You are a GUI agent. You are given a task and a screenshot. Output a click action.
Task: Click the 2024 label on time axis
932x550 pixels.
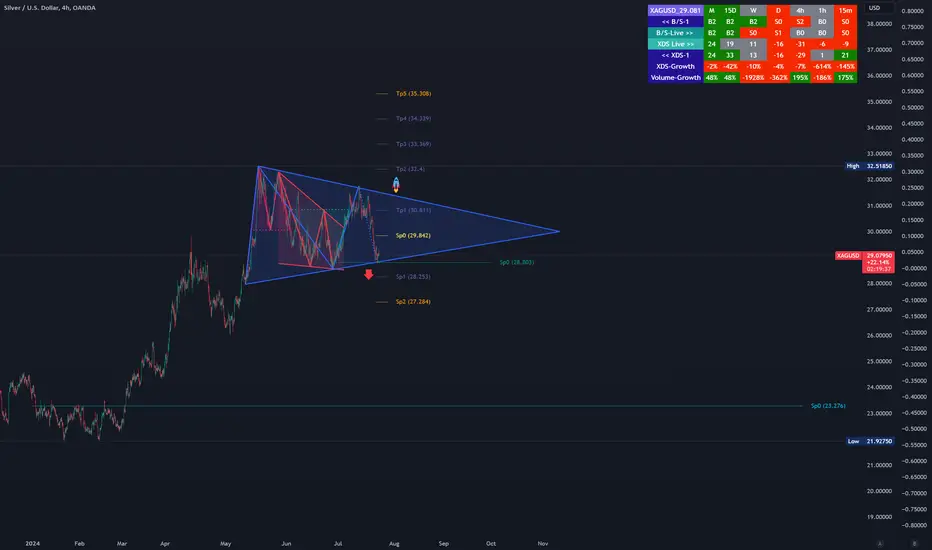[x=33, y=543]
